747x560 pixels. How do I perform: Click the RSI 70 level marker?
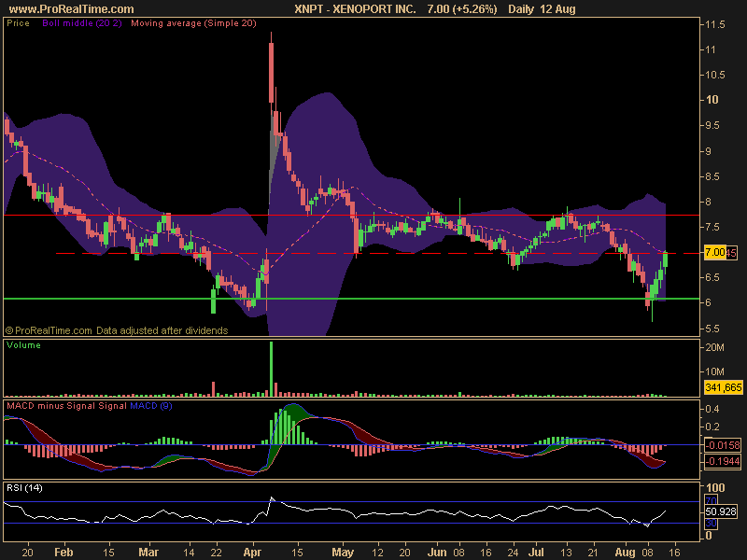coord(711,500)
